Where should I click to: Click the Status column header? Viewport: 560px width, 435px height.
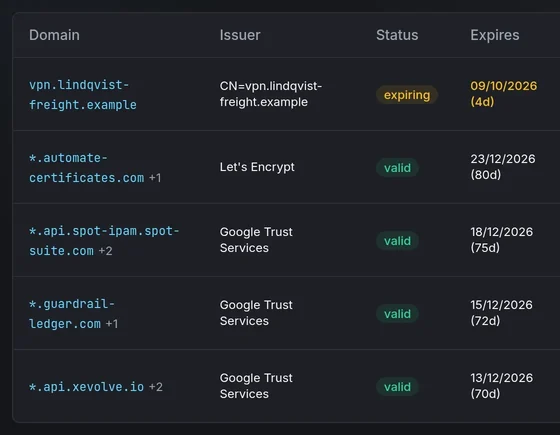click(397, 35)
